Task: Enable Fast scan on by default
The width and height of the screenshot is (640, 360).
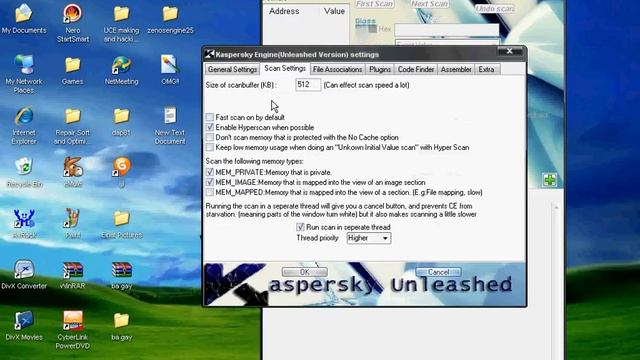Action: (210, 118)
